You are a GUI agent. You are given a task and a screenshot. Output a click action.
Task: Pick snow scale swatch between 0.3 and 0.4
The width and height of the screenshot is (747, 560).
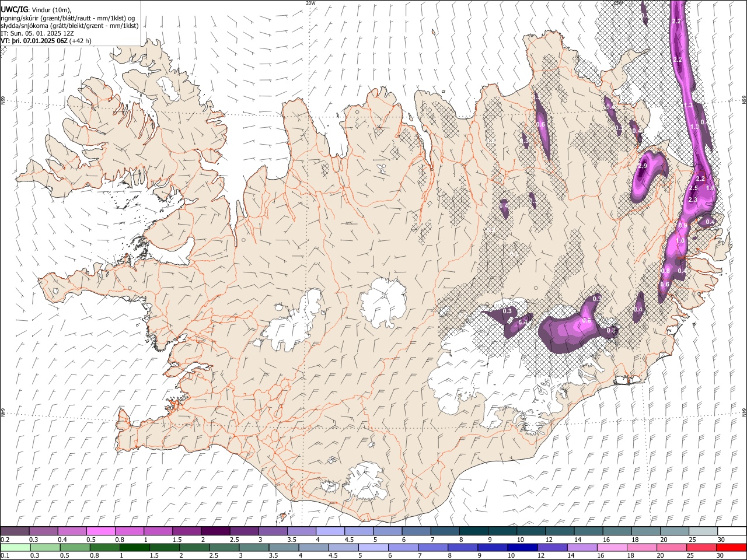point(43,531)
